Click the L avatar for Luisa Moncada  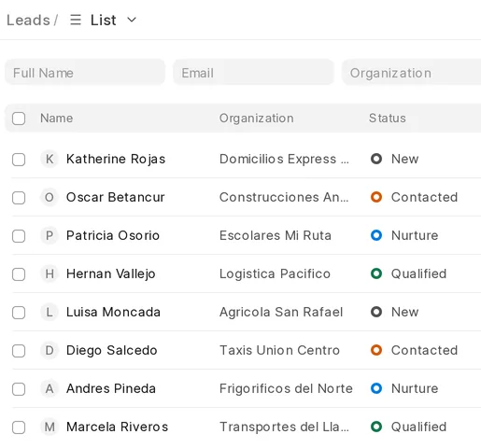coord(50,312)
